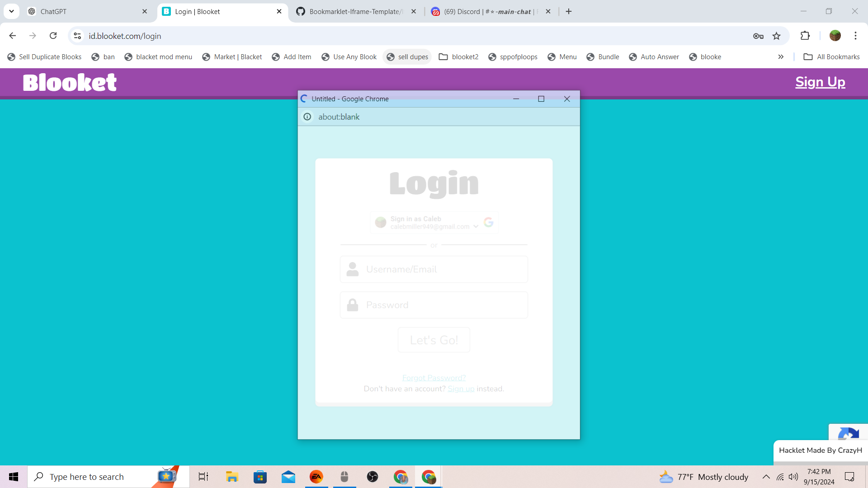Screen dimensions: 868x488
Task: Open the tab search dropdown arrow
Action: pyautogui.click(x=11, y=11)
